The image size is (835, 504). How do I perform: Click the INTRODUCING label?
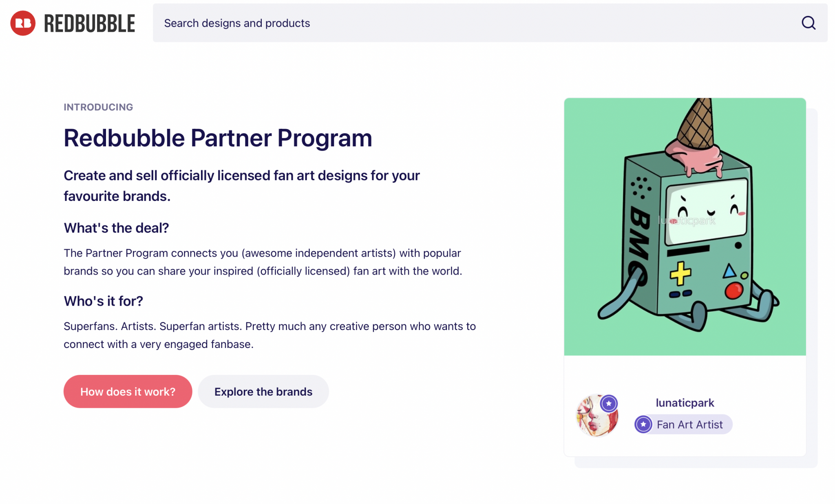point(98,107)
